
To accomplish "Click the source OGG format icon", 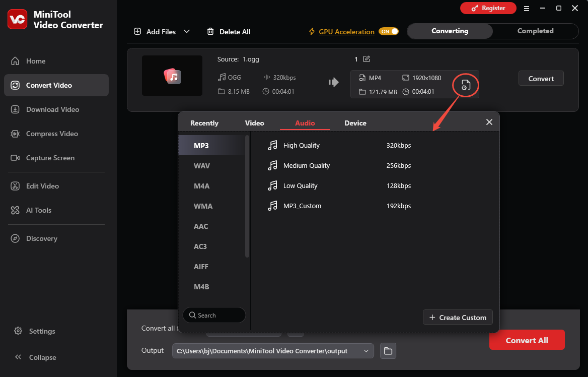I will [x=222, y=77].
